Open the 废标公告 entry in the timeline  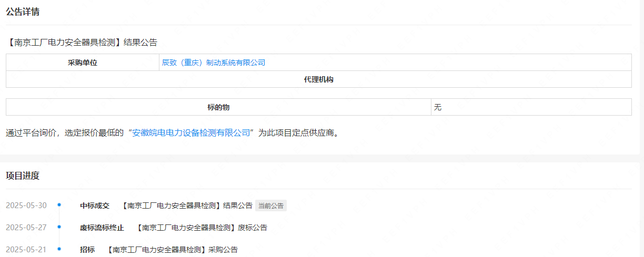[202, 228]
